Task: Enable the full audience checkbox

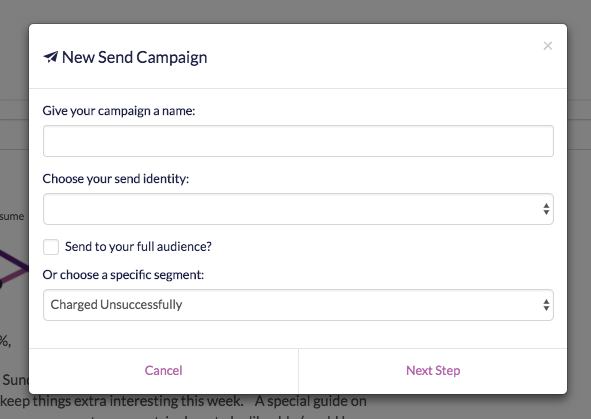Action: (x=51, y=247)
